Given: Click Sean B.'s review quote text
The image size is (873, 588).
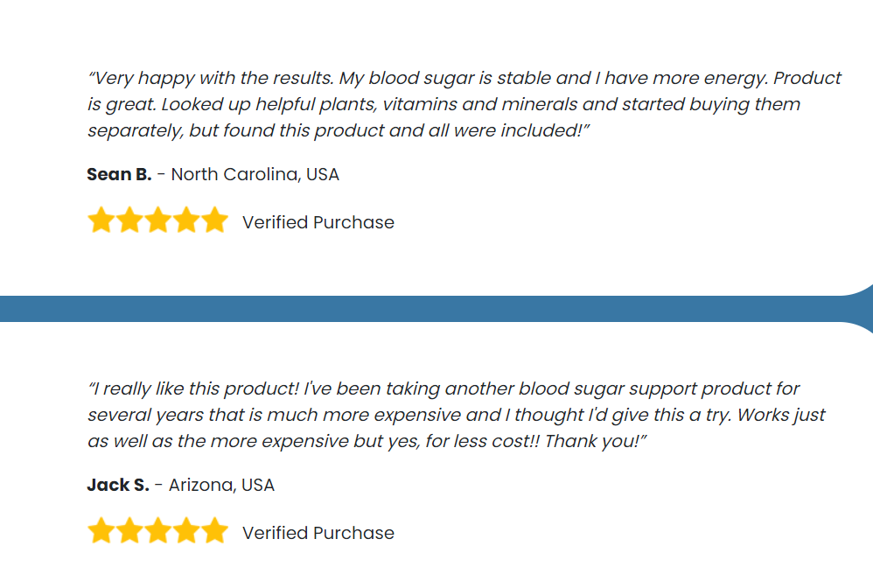Looking at the screenshot, I should 464,104.
